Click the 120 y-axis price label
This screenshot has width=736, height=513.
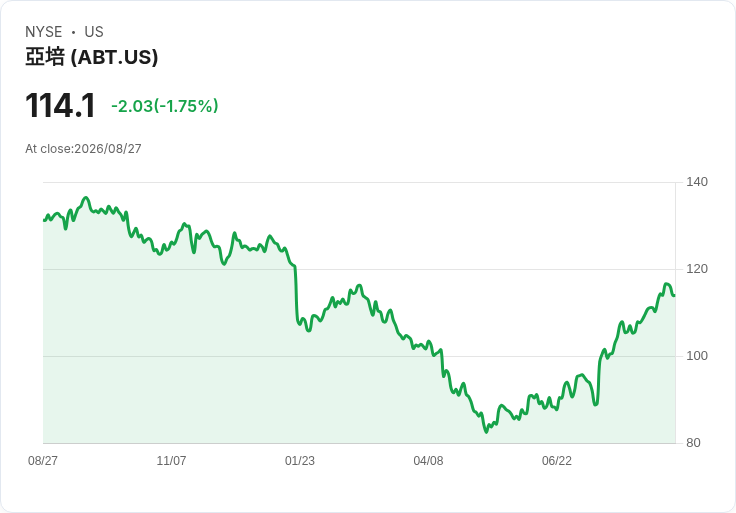697,269
